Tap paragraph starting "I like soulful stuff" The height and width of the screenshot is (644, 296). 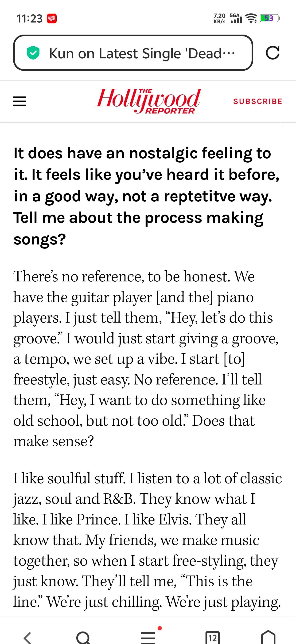[148, 540]
